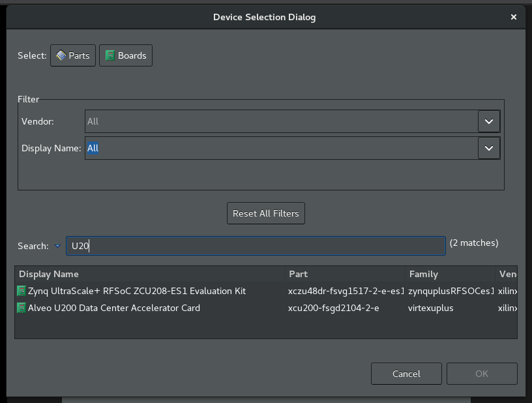Click the zynquplusRFSOCes1 family cell
This screenshot has width=532, height=403.
[x=451, y=291]
